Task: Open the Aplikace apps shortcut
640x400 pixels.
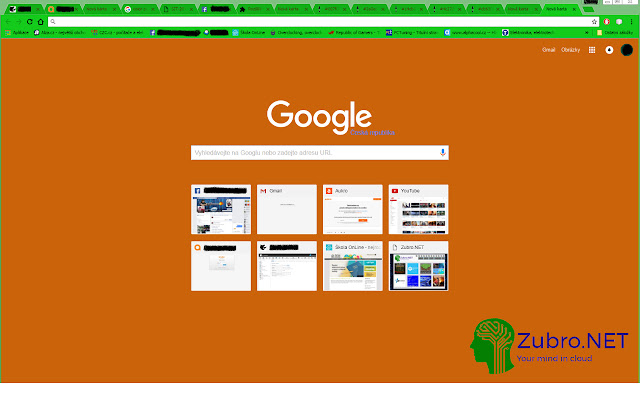Action: (17, 33)
